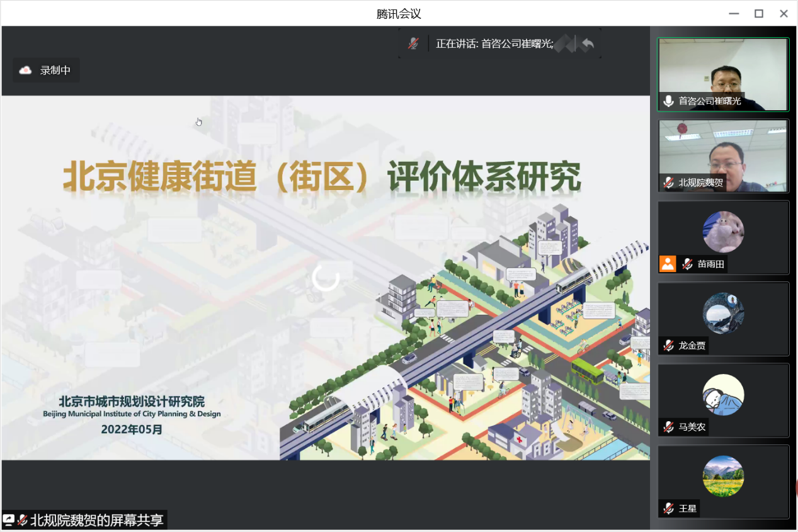Click the orange host badge by 苗雨田
Viewport: 798px width, 532px height.
pos(668,264)
